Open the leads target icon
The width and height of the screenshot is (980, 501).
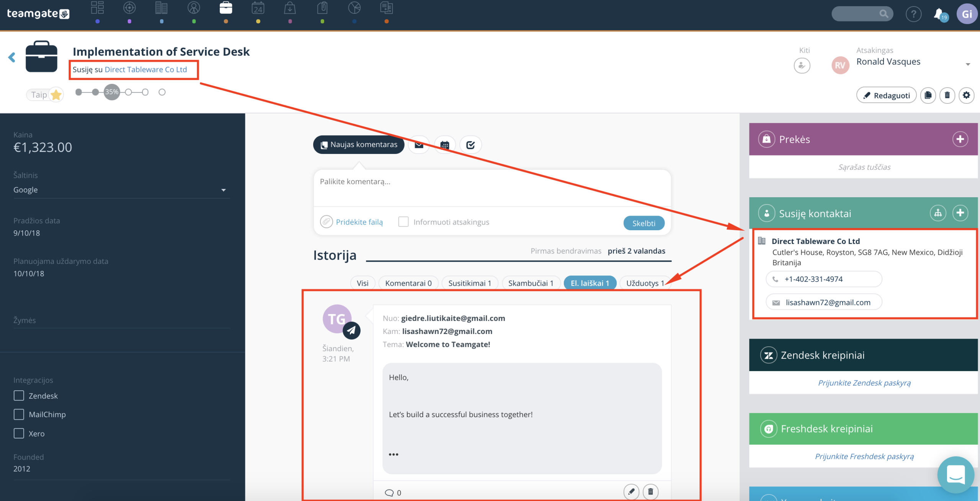point(129,8)
